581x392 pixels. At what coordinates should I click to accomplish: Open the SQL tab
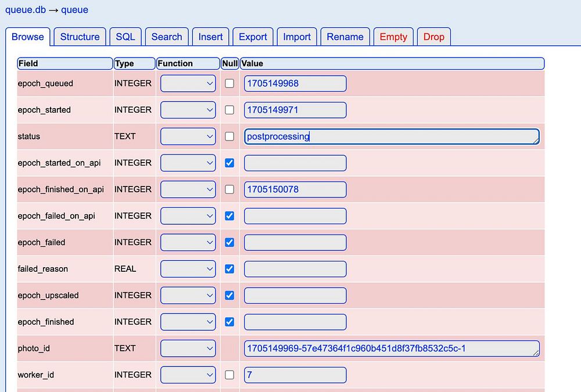click(x=125, y=37)
